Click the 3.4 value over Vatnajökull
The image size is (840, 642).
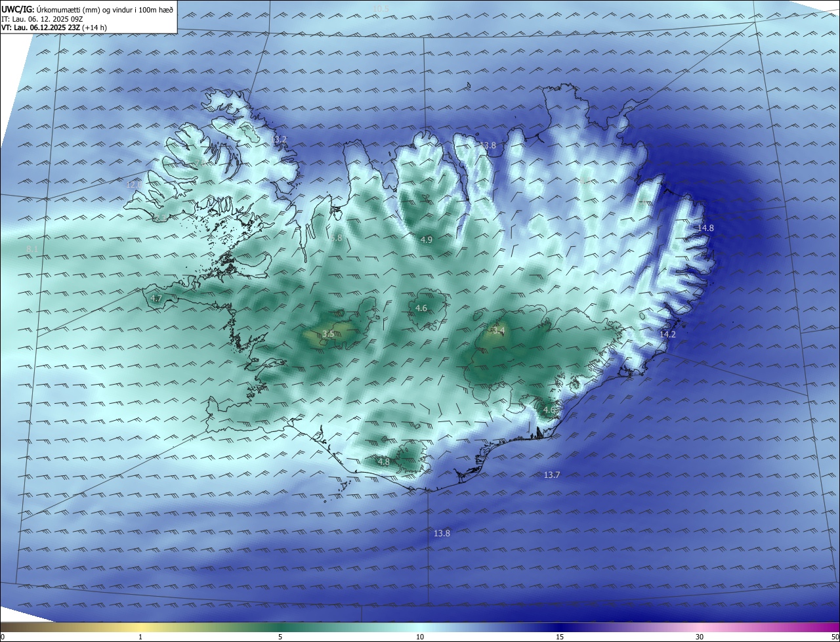tap(498, 330)
